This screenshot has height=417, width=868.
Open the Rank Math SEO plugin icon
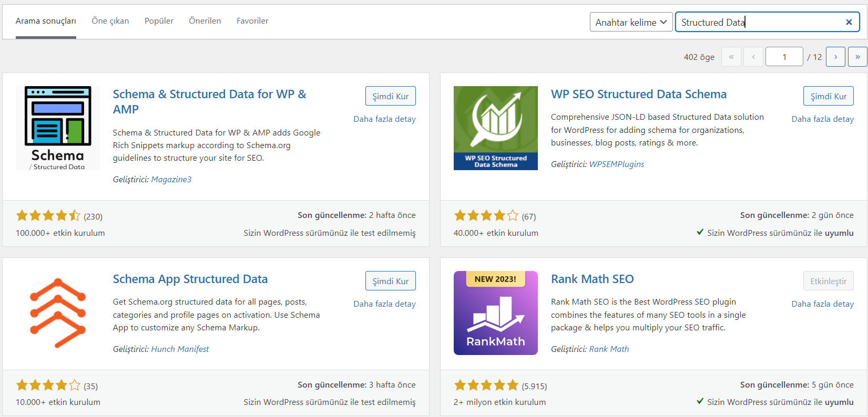pyautogui.click(x=496, y=313)
